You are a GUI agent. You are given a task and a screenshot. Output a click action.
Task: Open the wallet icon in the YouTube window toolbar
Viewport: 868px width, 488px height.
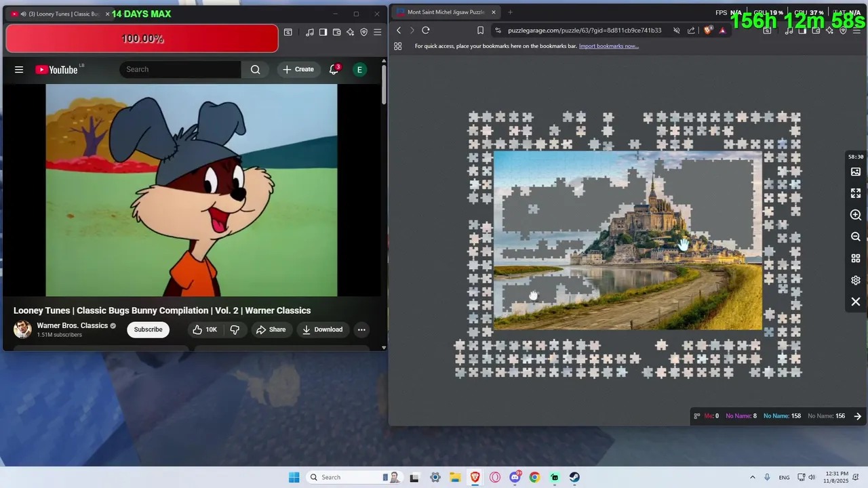pyautogui.click(x=337, y=32)
